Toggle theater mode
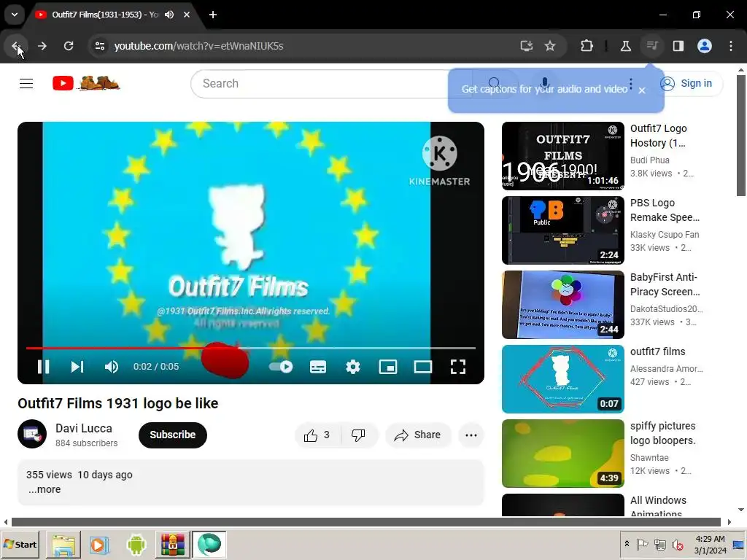This screenshot has height=560, width=747. 423,367
